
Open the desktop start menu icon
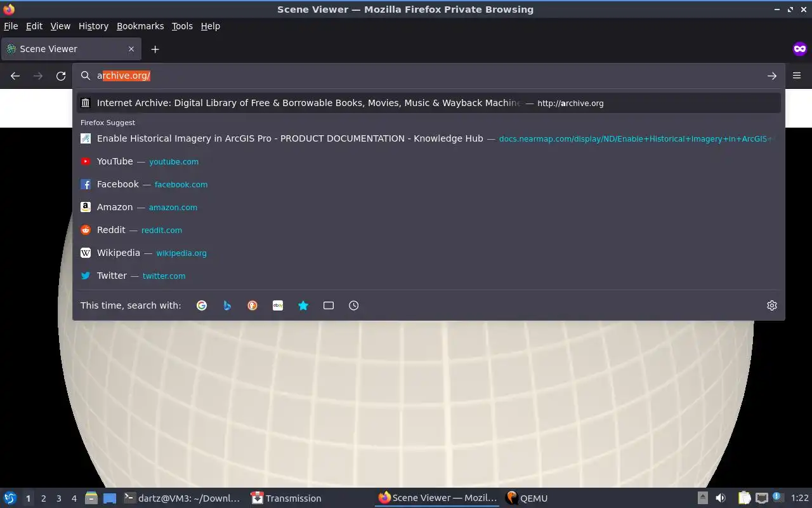(10, 498)
